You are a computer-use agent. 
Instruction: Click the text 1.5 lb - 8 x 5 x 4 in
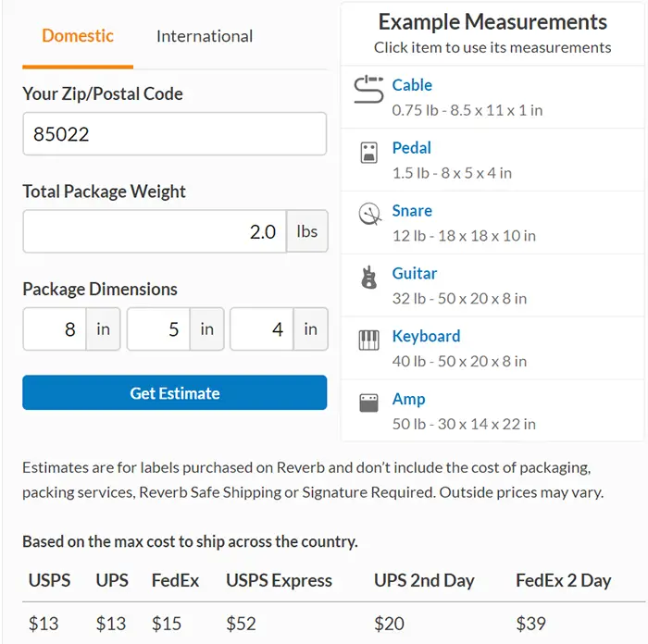[452, 173]
